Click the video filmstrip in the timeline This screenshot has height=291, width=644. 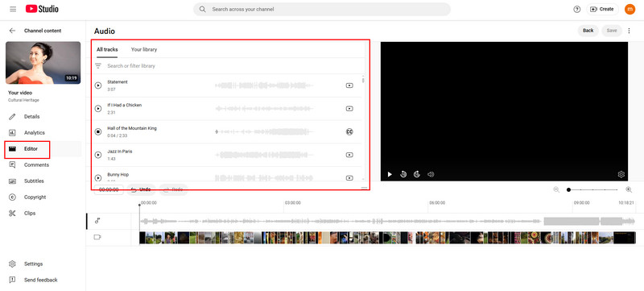click(x=388, y=238)
